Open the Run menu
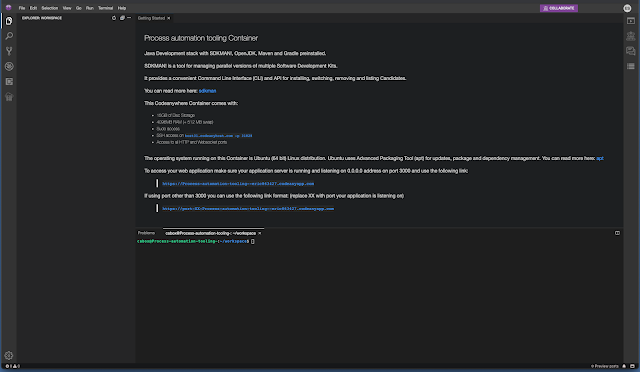This screenshot has width=640, height=372. pos(90,8)
